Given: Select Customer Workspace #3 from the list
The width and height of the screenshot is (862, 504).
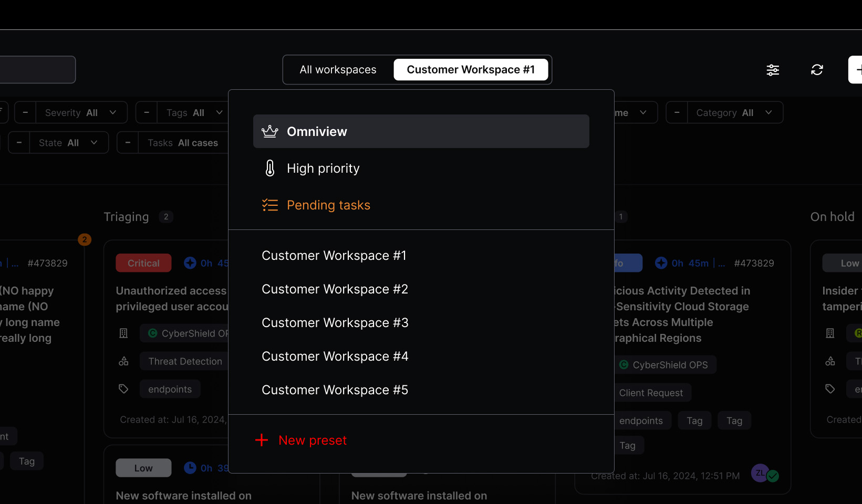Looking at the screenshot, I should 335,323.
